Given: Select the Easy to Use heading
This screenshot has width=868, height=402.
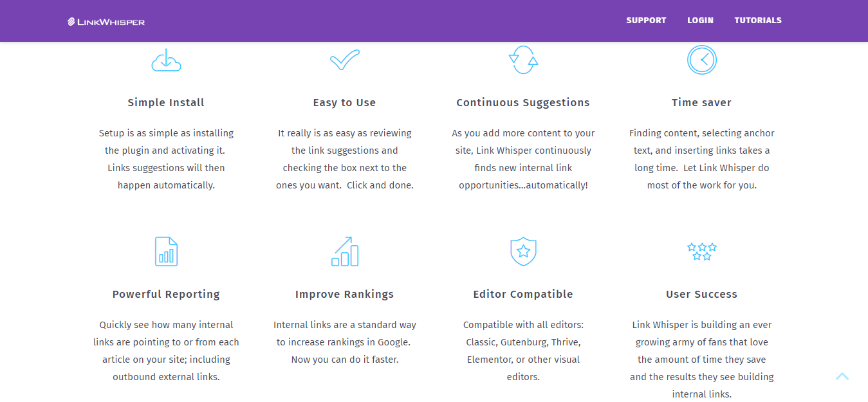Looking at the screenshot, I should 344,102.
